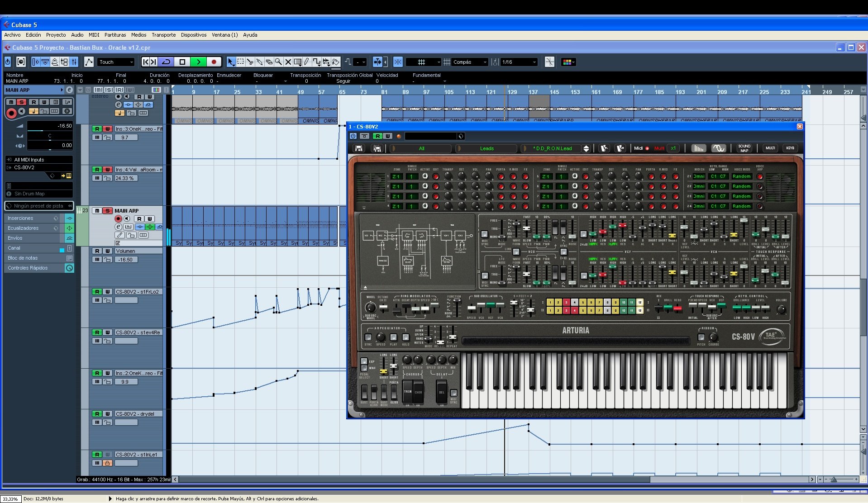
Task: Click the KEYB button in CS-80V2
Action: (790, 148)
